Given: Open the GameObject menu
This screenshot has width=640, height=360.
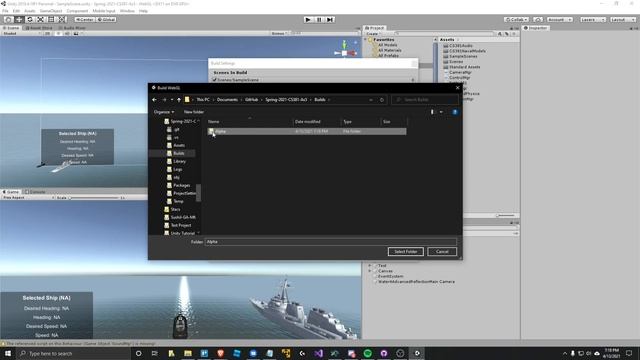Looking at the screenshot, I should pyautogui.click(x=51, y=11).
